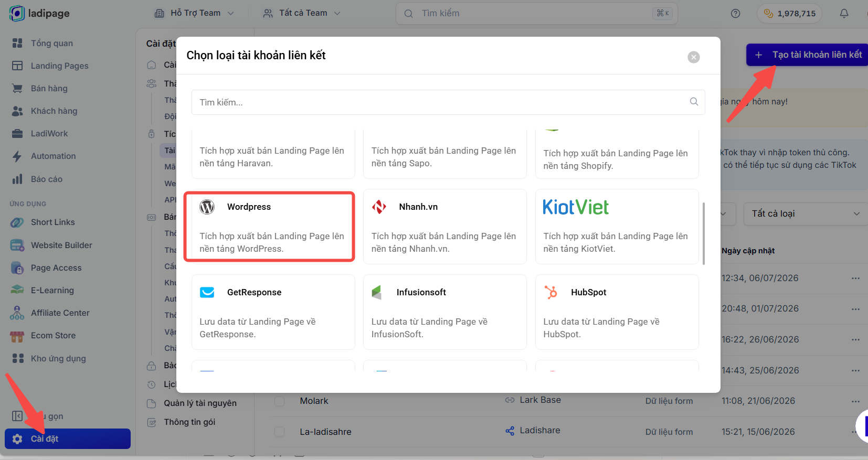Choose the Infusionsoft account type
The height and width of the screenshot is (460, 868).
[445, 312]
